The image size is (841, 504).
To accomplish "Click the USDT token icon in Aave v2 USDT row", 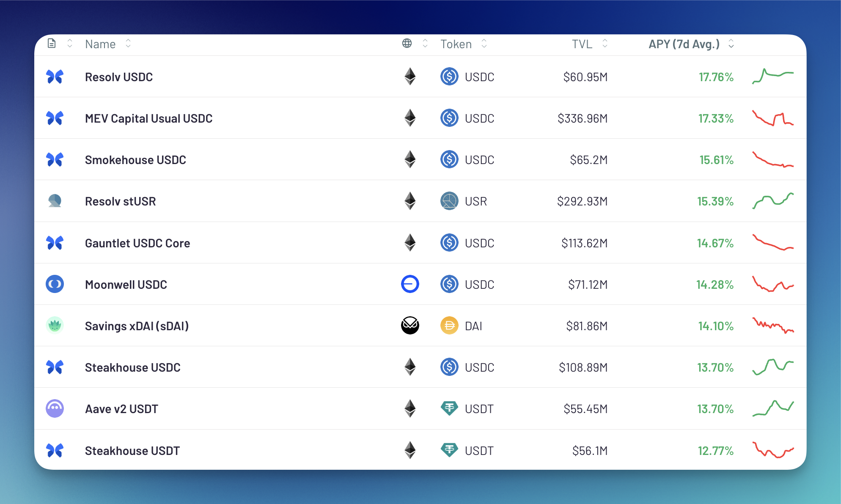I will pyautogui.click(x=449, y=408).
